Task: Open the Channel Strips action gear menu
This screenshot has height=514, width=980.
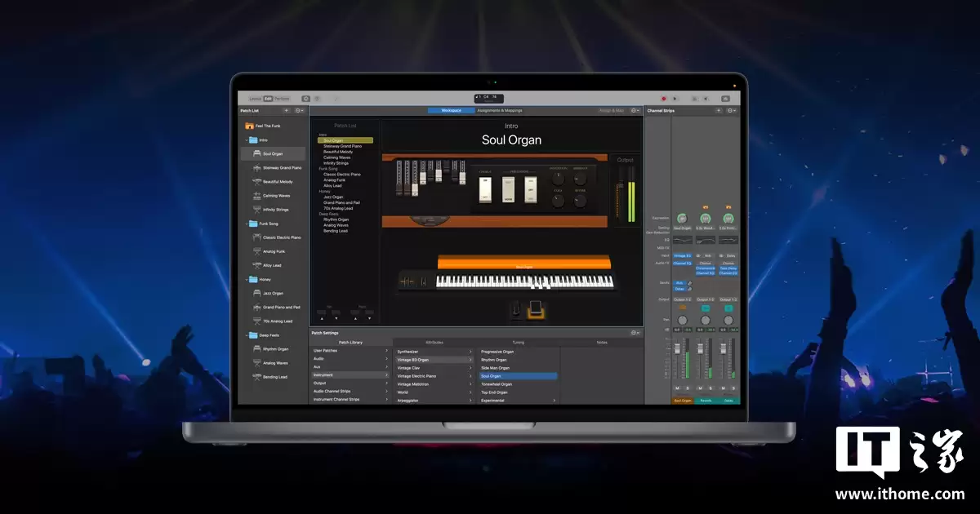Action: (x=730, y=110)
